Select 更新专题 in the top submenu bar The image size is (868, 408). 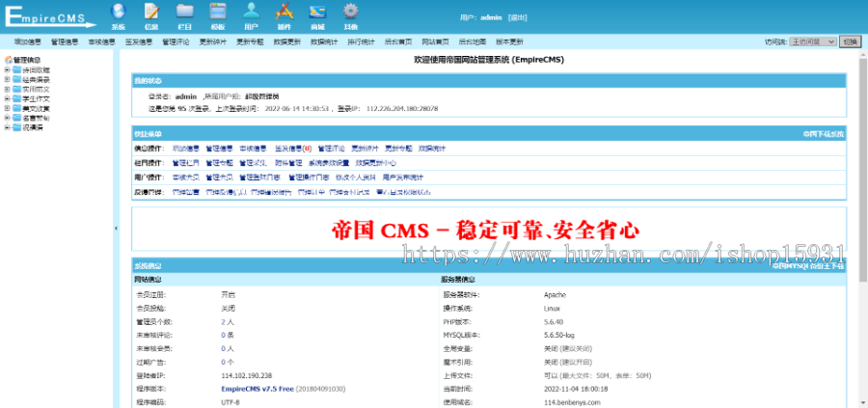250,41
